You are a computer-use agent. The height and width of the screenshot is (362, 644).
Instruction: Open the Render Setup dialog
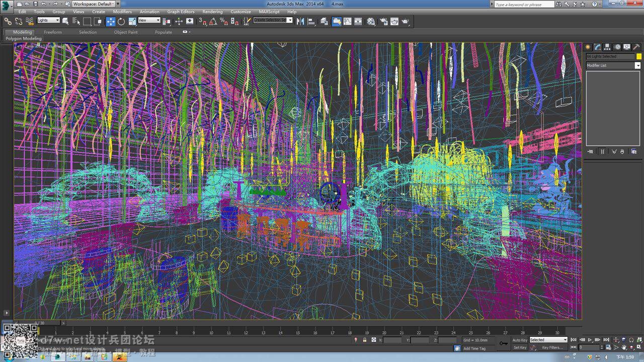point(383,21)
